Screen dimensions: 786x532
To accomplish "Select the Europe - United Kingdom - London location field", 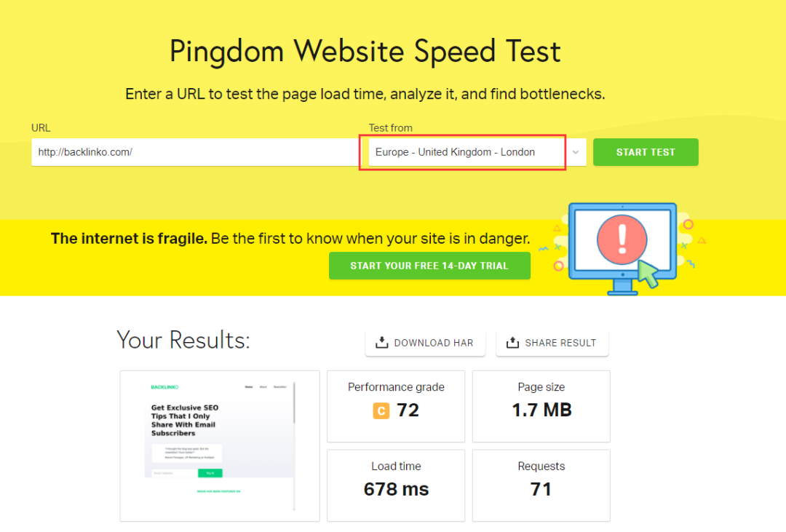I will click(463, 152).
